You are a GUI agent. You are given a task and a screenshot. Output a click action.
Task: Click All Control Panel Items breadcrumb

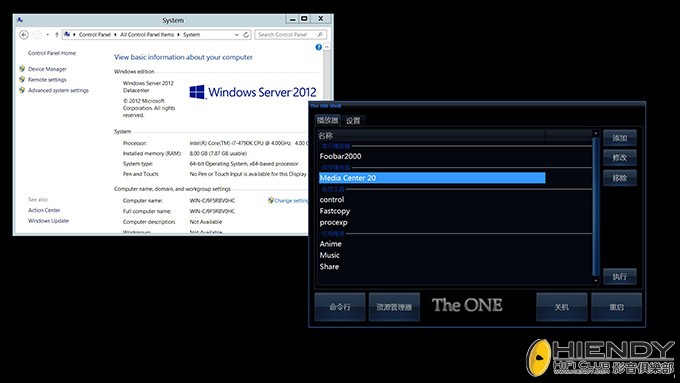coord(147,35)
